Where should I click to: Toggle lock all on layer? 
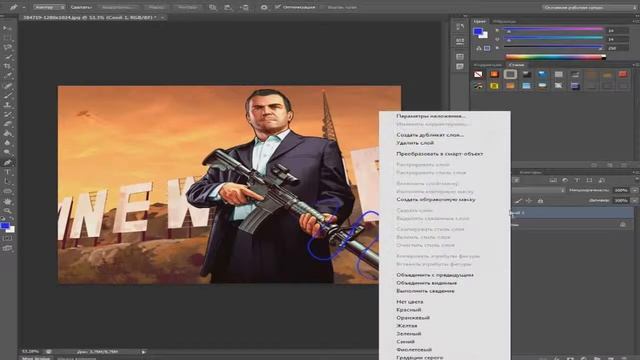pyautogui.click(x=540, y=201)
